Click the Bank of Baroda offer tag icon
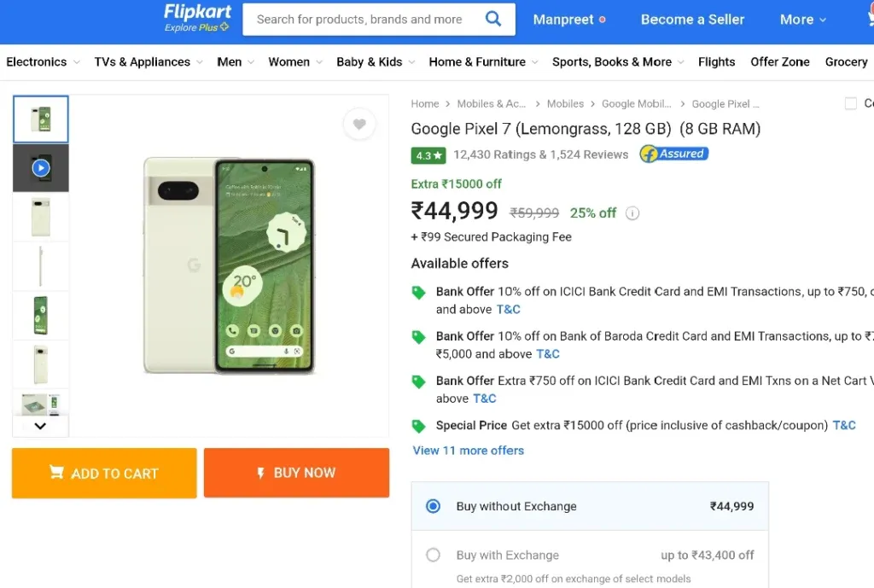Screen dimensions: 874x588 pyautogui.click(x=418, y=336)
